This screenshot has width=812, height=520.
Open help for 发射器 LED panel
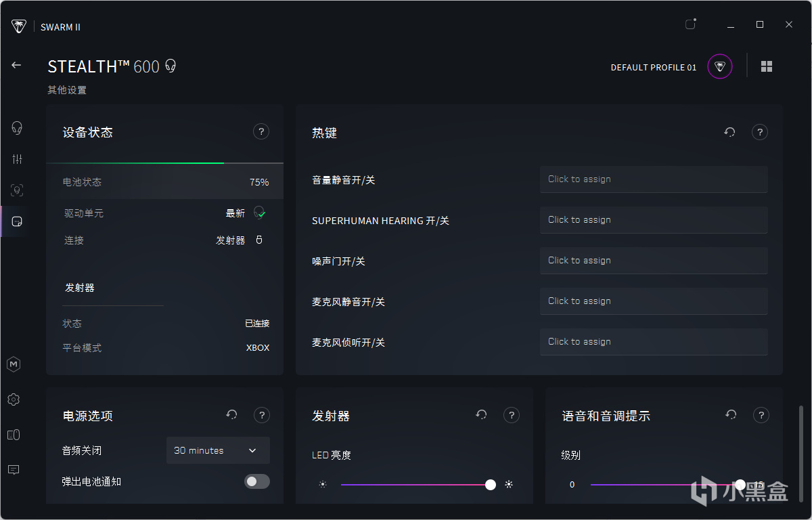[512, 415]
